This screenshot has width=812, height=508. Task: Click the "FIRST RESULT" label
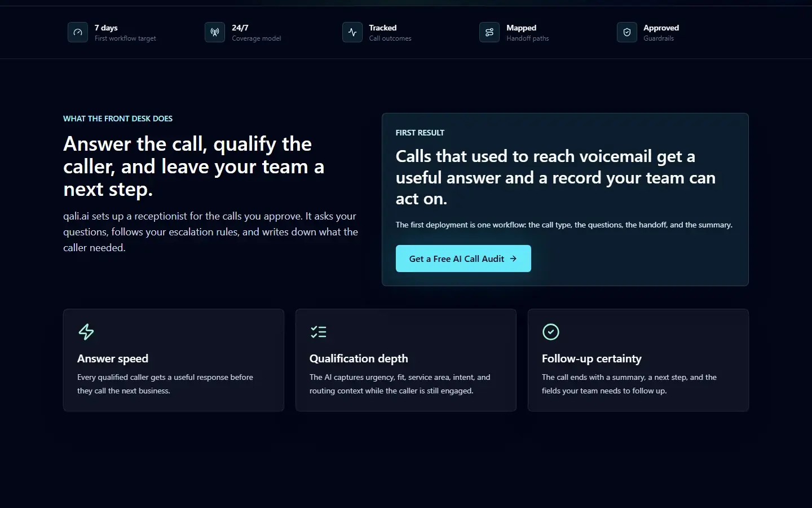click(x=420, y=133)
